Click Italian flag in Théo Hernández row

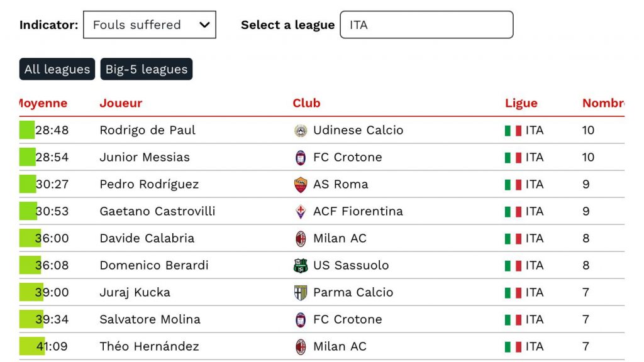(513, 347)
